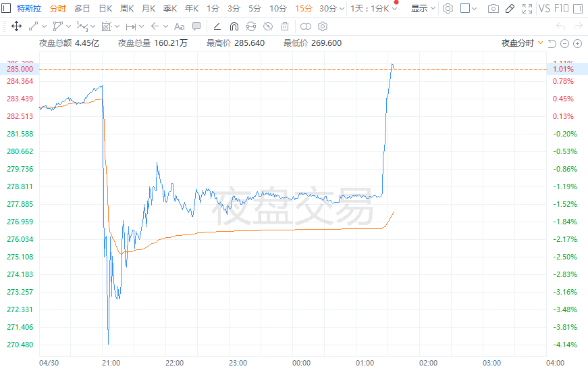Viewport: 588px width, 375px height.
Task: Expand the wave pattern tool dropdown arrow
Action: [x=92, y=26]
